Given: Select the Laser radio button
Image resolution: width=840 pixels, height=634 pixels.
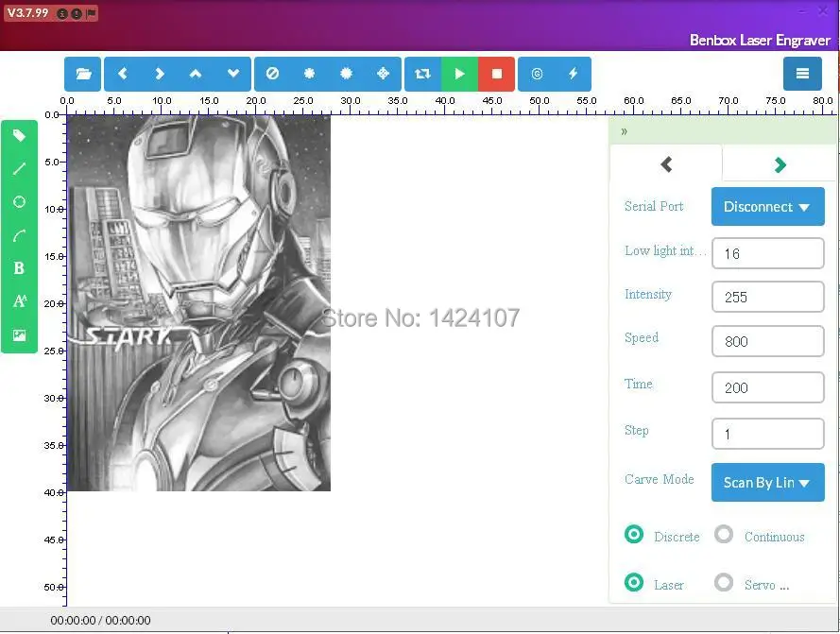Looking at the screenshot, I should 634,583.
